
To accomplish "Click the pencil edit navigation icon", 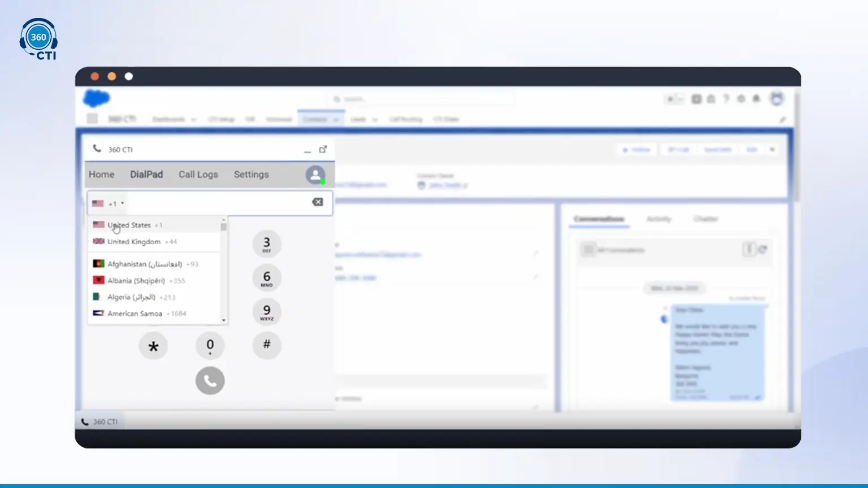I will pyautogui.click(x=783, y=119).
